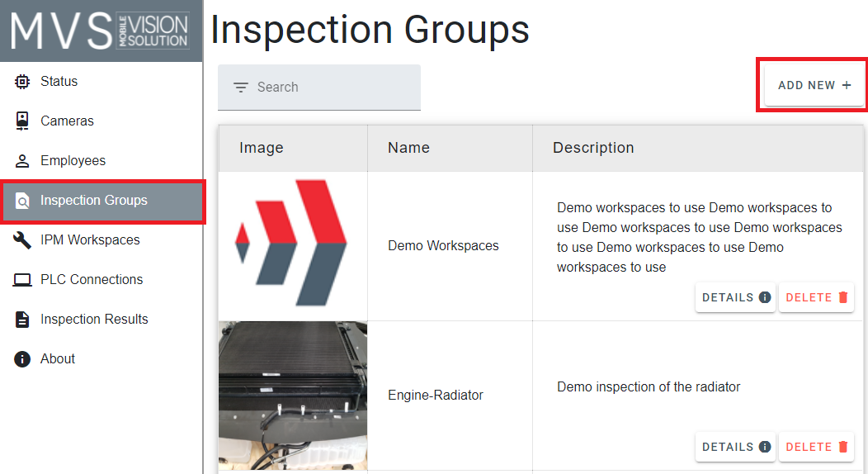Click info icon in Engine-Radiator Details
Viewport: 868px width, 474px height.
pyautogui.click(x=765, y=447)
